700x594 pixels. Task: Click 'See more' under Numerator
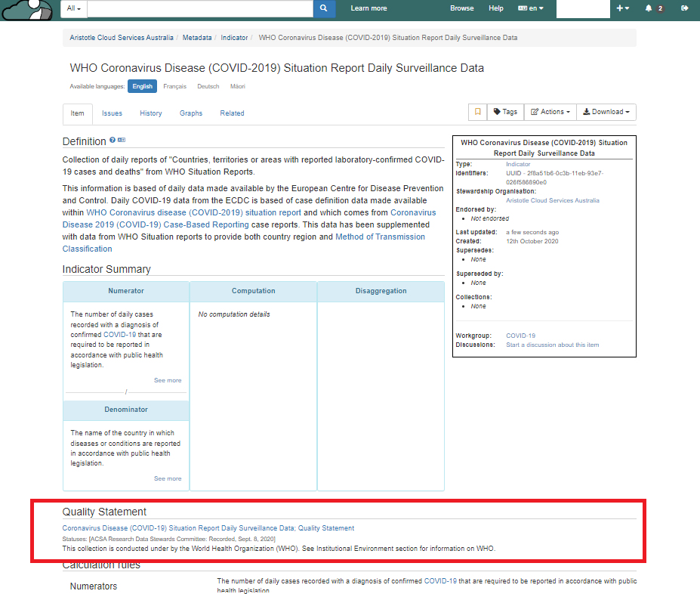tap(168, 380)
